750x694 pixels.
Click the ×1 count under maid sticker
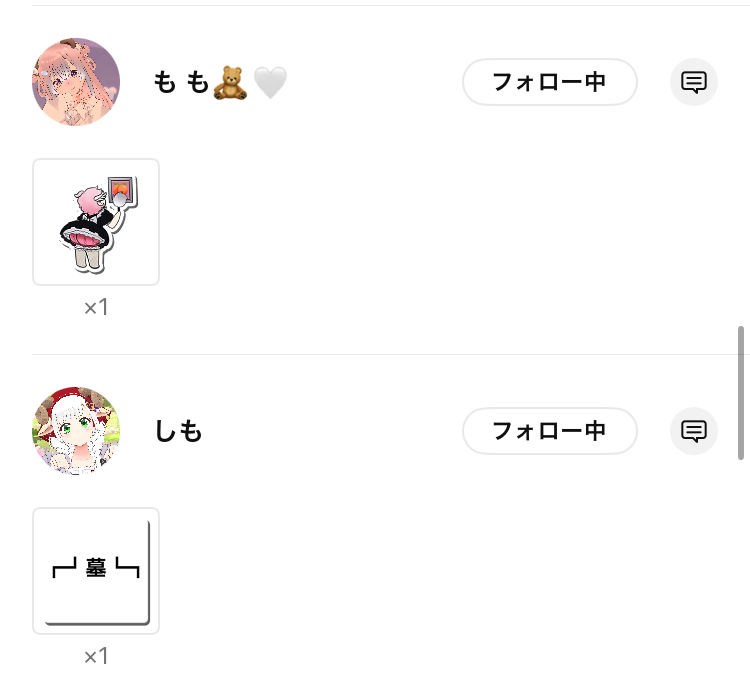tap(96, 307)
